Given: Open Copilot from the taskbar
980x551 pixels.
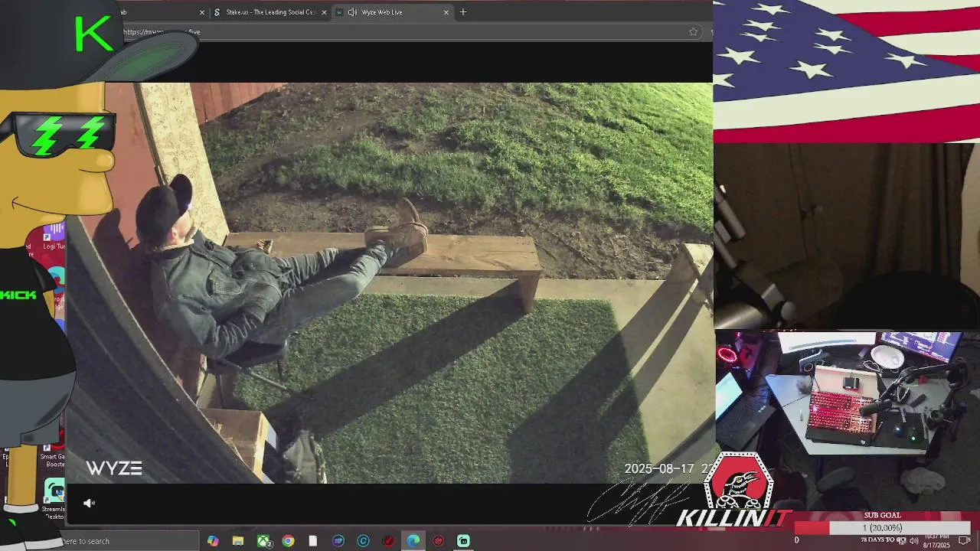Looking at the screenshot, I should [x=213, y=541].
